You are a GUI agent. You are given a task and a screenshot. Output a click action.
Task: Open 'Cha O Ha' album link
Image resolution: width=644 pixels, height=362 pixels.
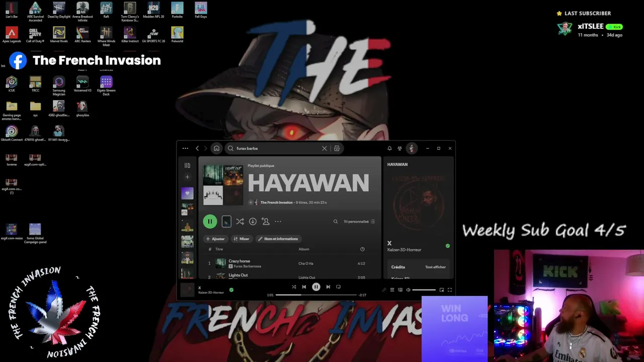tap(306, 263)
